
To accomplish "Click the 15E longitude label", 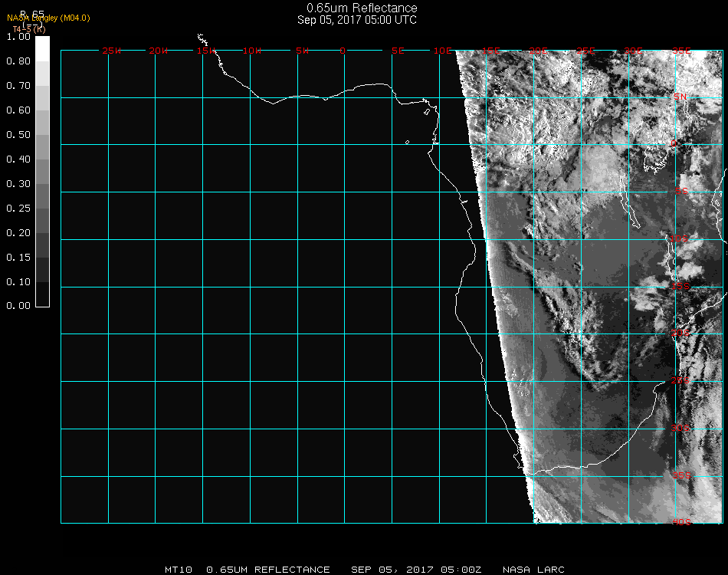I will [x=490, y=51].
